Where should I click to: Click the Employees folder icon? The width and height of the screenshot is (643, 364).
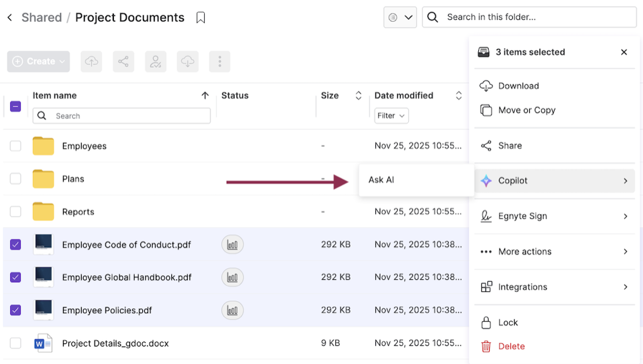pyautogui.click(x=44, y=146)
